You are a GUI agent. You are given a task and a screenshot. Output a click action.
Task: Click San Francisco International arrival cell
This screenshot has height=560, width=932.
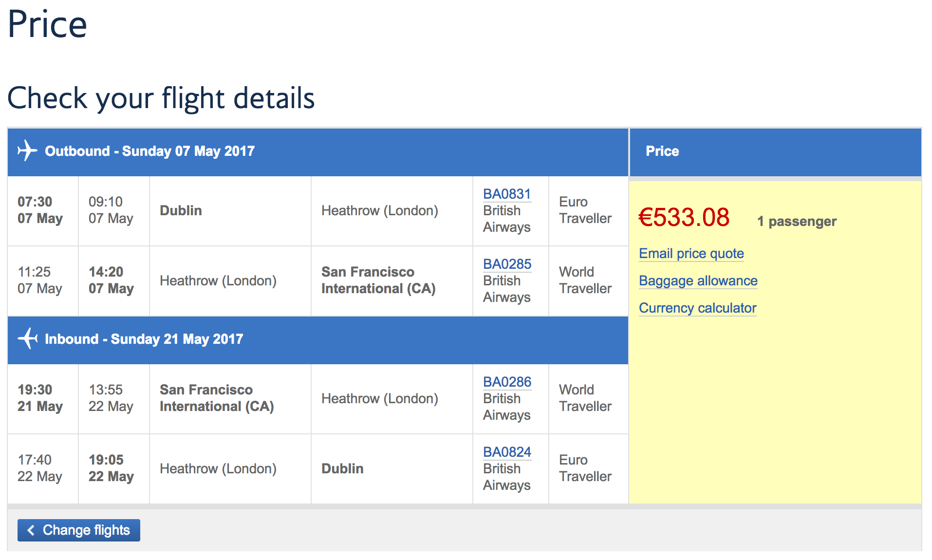(x=378, y=280)
